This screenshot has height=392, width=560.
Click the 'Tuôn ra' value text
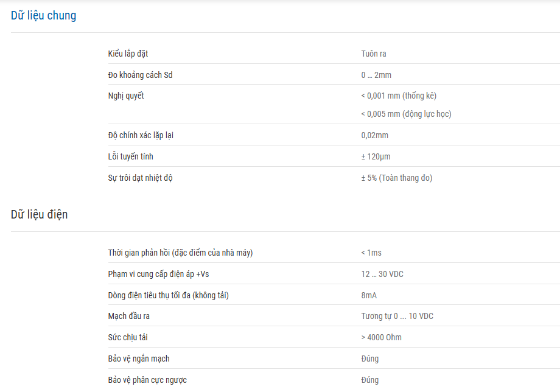point(374,54)
